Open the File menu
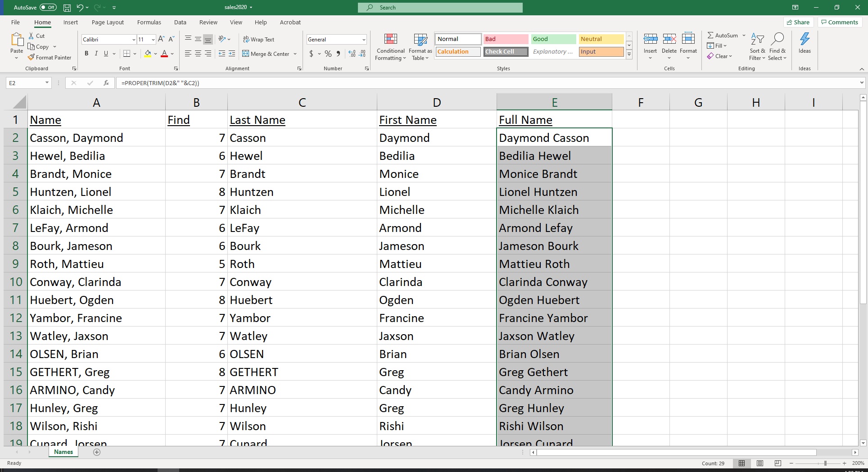The height and width of the screenshot is (472, 868). 15,22
